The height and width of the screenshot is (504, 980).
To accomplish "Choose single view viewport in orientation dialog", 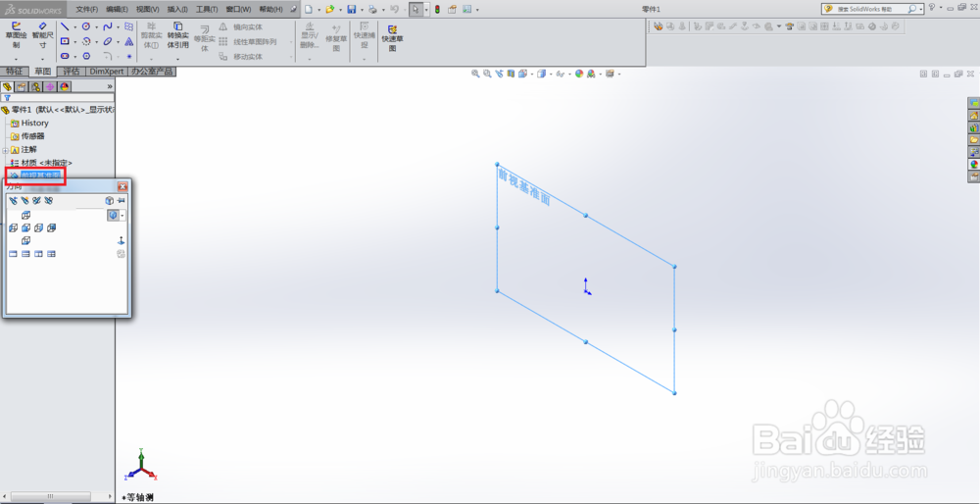I will pos(13,254).
